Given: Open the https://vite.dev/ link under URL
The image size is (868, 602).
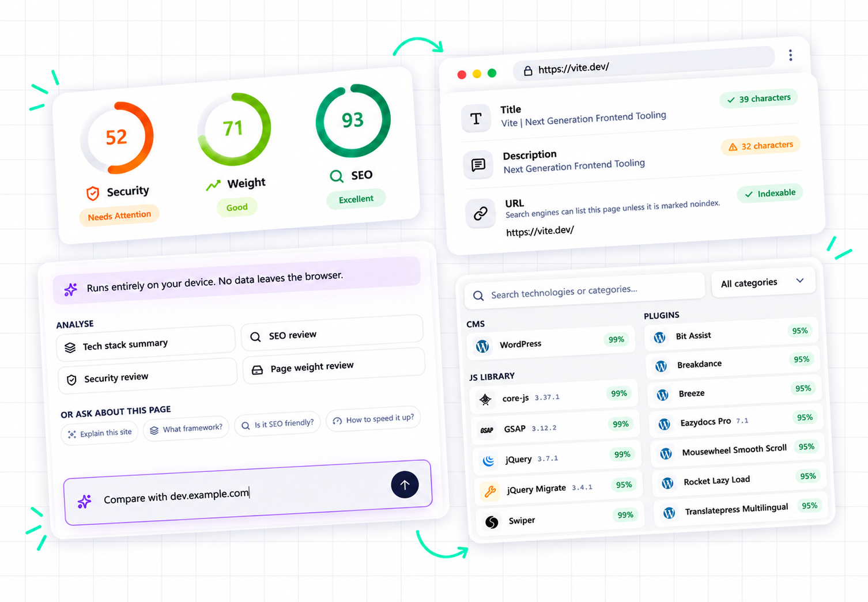Looking at the screenshot, I should pos(540,232).
